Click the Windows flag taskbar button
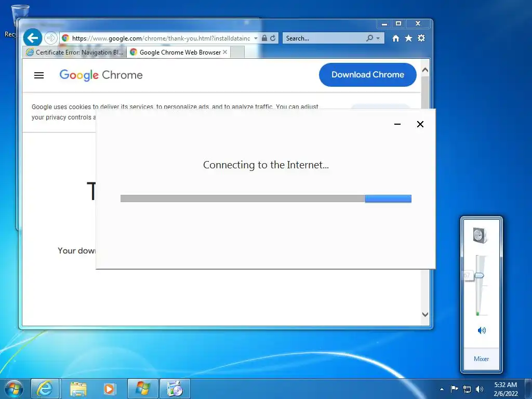This screenshot has width=532, height=399. tap(143, 389)
